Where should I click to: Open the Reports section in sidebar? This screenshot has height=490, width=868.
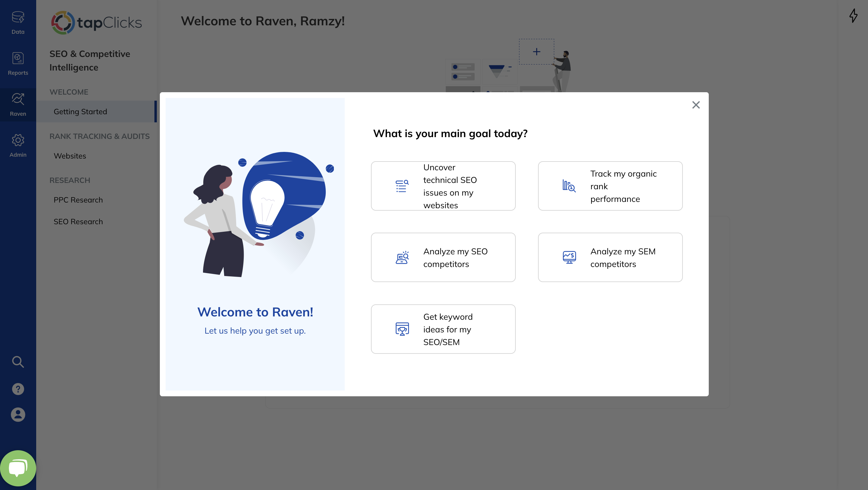pyautogui.click(x=18, y=64)
